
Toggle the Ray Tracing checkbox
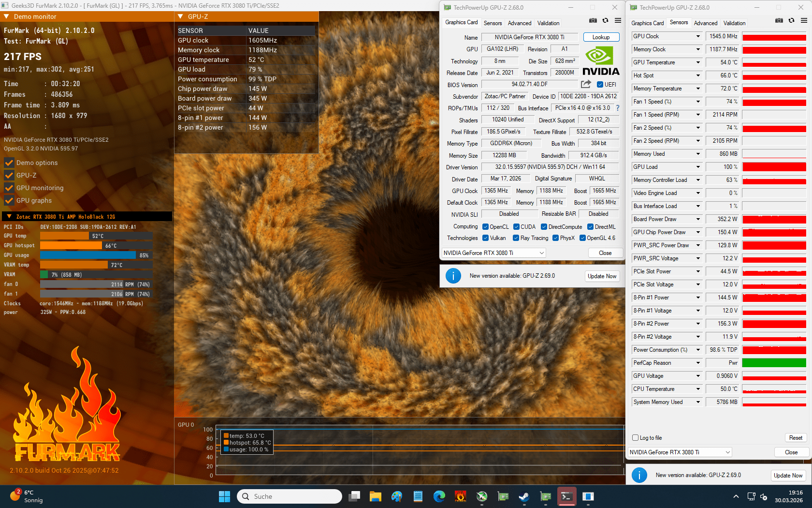coord(516,238)
